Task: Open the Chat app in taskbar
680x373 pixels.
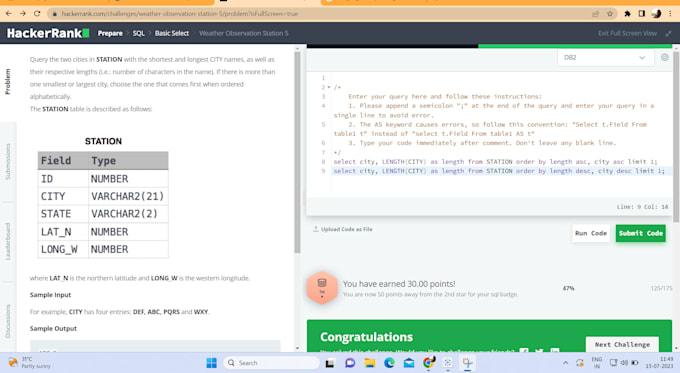Action: [x=350, y=363]
